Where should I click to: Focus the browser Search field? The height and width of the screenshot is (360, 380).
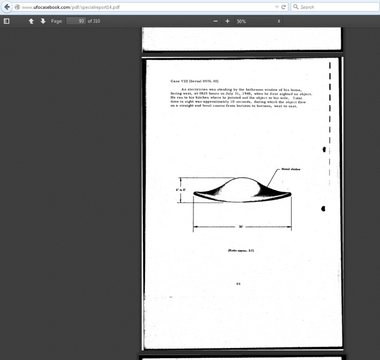pyautogui.click(x=335, y=7)
